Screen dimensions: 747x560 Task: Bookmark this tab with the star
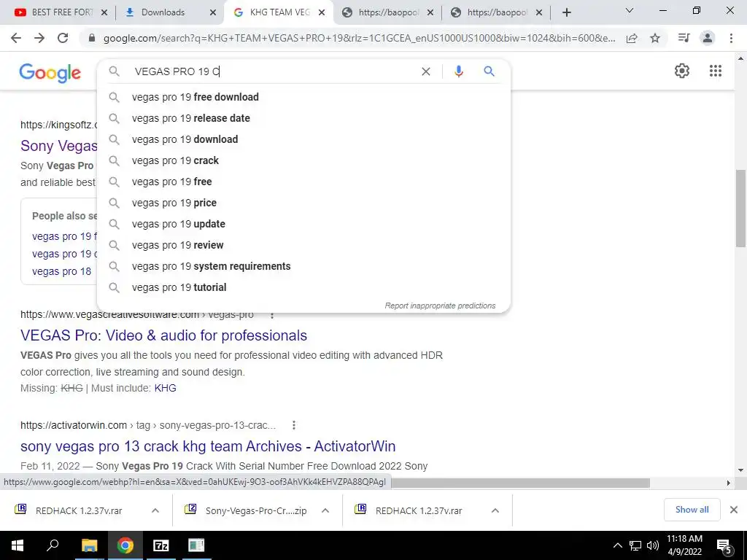tap(655, 38)
